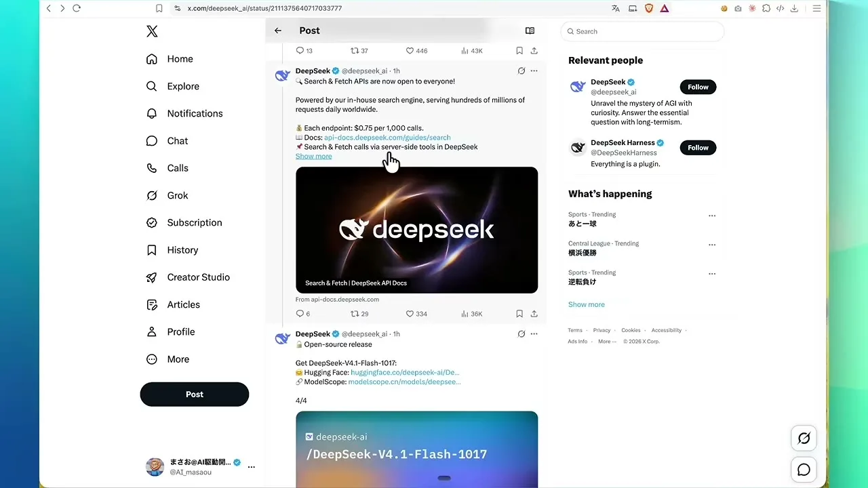
Task: Open options for the あと一球 trend
Action: click(712, 216)
